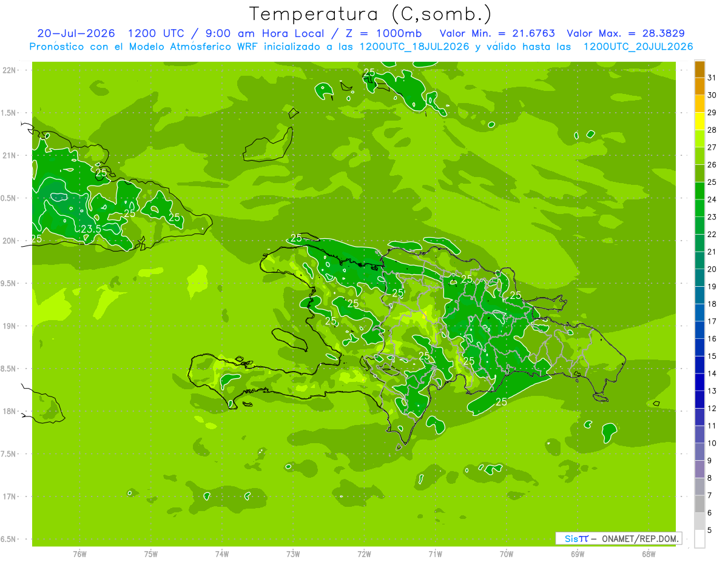Screen dimensions: 728x562
Task: Click the legend value '31'
Action: point(712,78)
